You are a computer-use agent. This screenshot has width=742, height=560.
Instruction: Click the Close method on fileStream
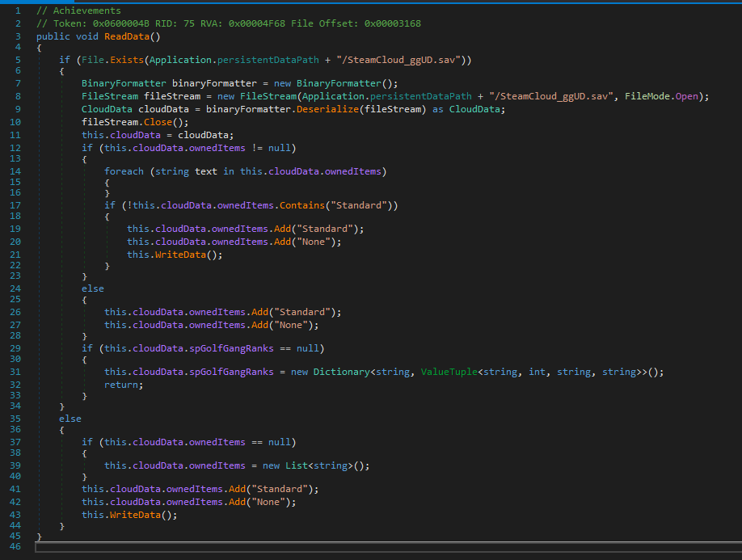[x=158, y=122]
